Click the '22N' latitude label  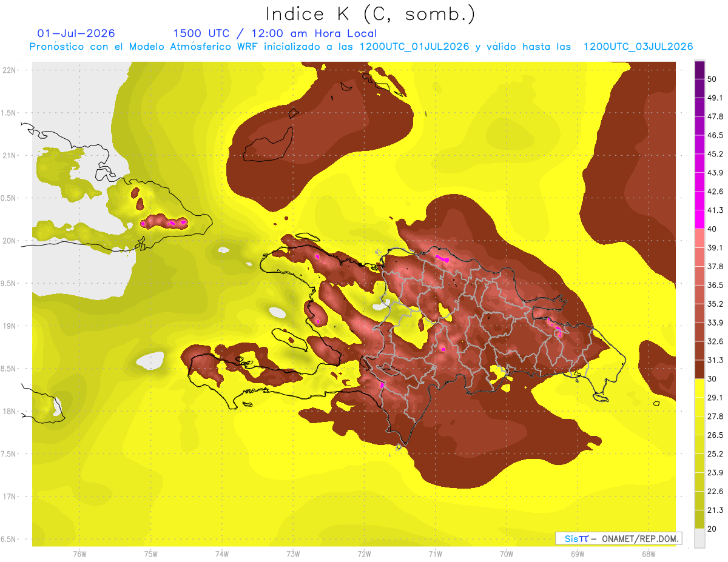[10, 70]
